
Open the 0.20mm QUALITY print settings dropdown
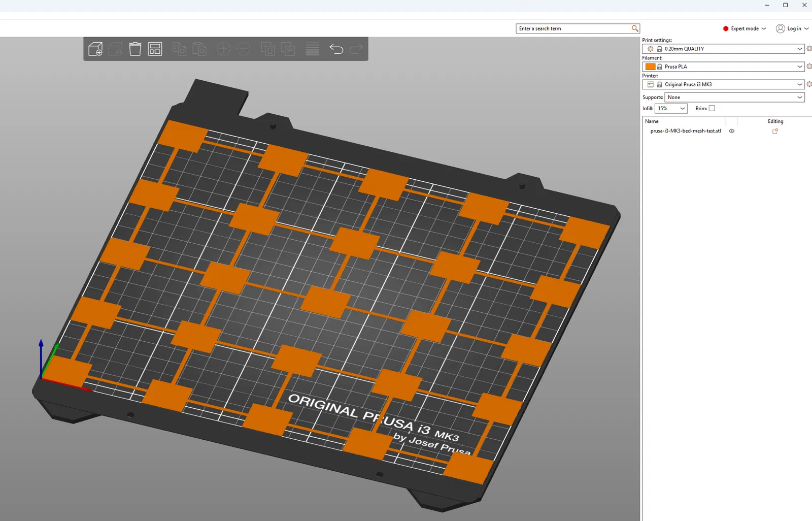point(723,49)
